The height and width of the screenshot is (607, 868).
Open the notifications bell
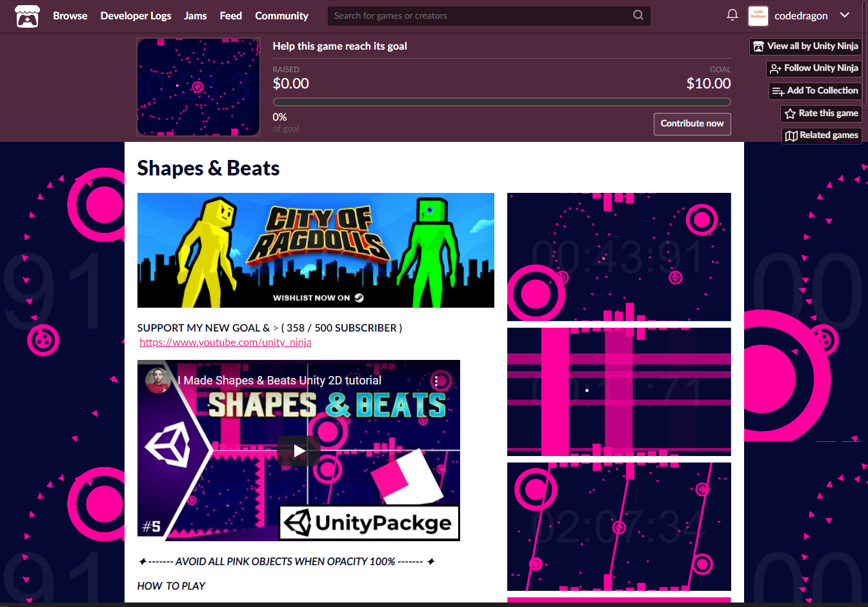[x=732, y=15]
